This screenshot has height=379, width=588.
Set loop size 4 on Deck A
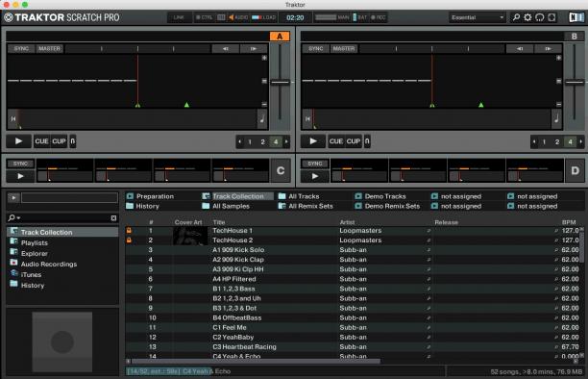point(276,141)
